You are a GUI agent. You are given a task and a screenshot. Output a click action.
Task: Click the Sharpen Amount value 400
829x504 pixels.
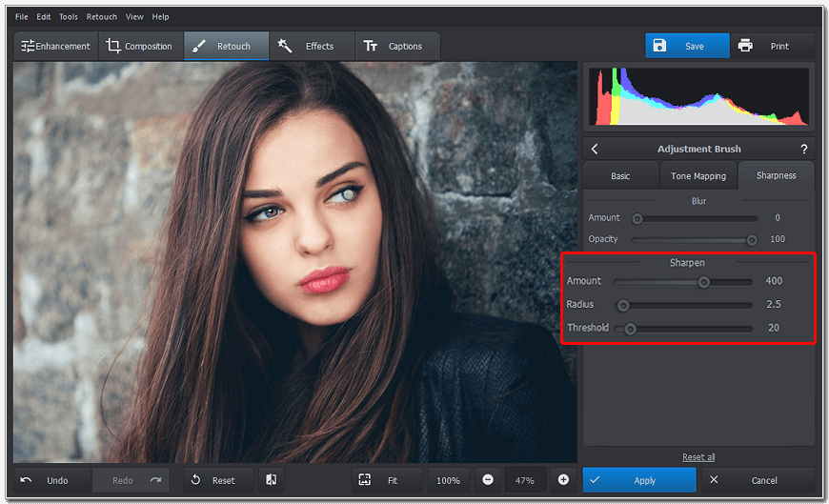click(x=774, y=281)
